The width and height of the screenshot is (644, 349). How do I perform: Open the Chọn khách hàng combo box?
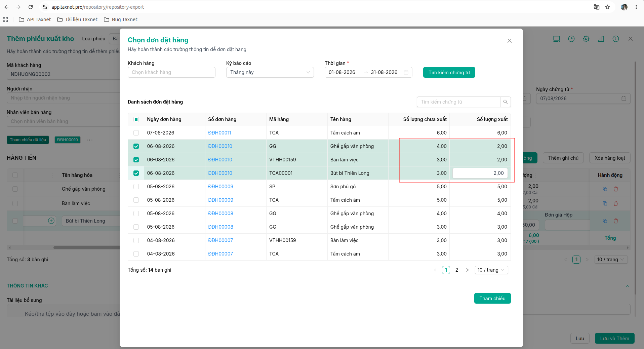171,72
